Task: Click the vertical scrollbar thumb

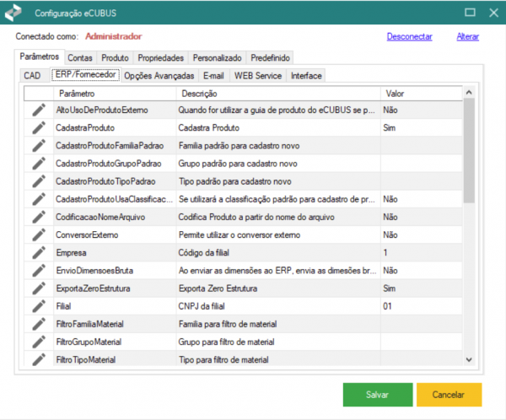Action: (x=469, y=150)
